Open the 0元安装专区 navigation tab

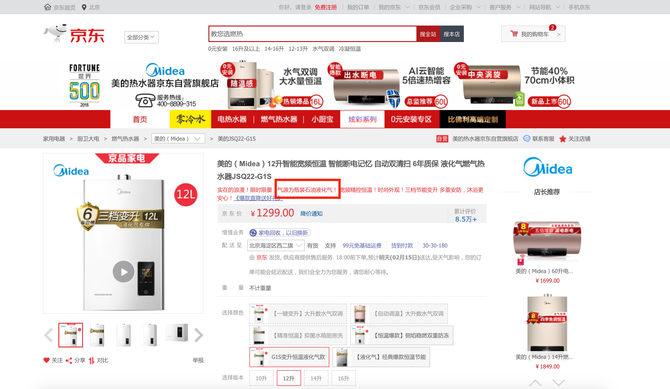pos(411,119)
